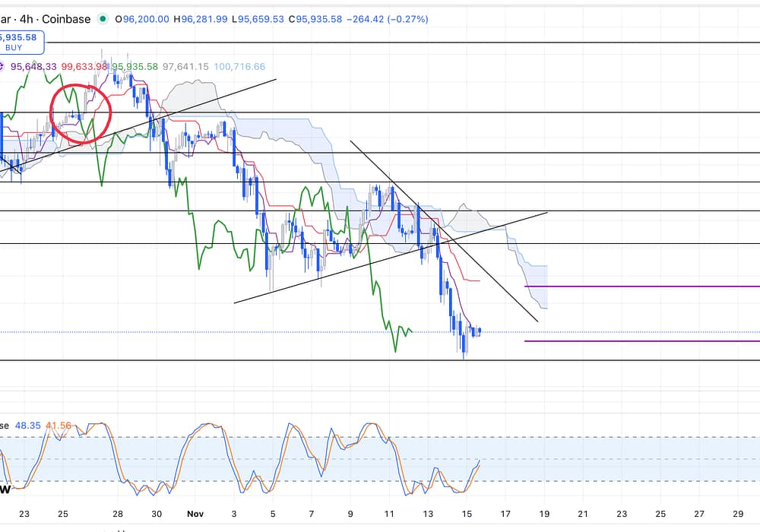The width and height of the screenshot is (760, 532).
Task: Click the H96,281.99 high price value
Action: (207, 19)
